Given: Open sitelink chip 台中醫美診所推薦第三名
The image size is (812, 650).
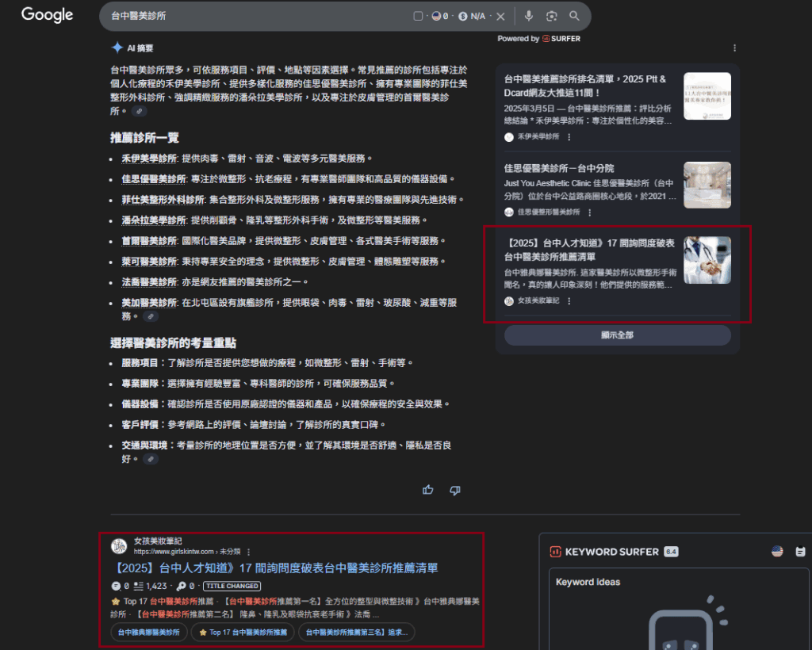Looking at the screenshot, I should pos(356,633).
